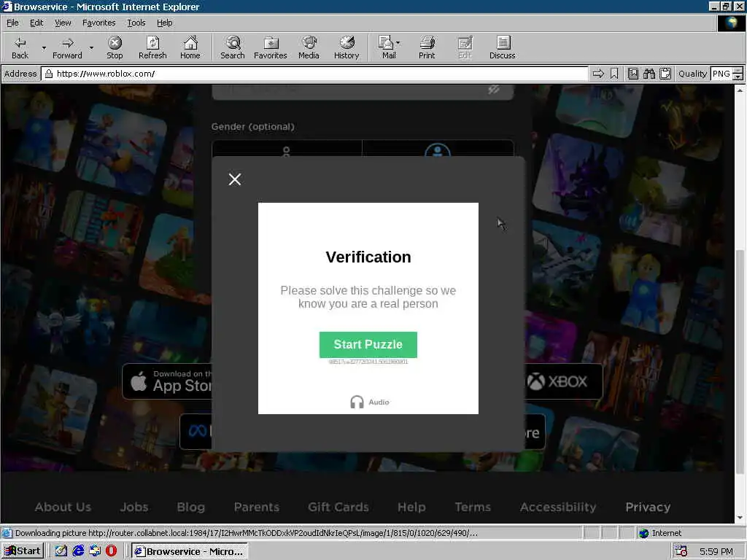Open the Help menu
Screen dimensions: 747x560
[164, 23]
